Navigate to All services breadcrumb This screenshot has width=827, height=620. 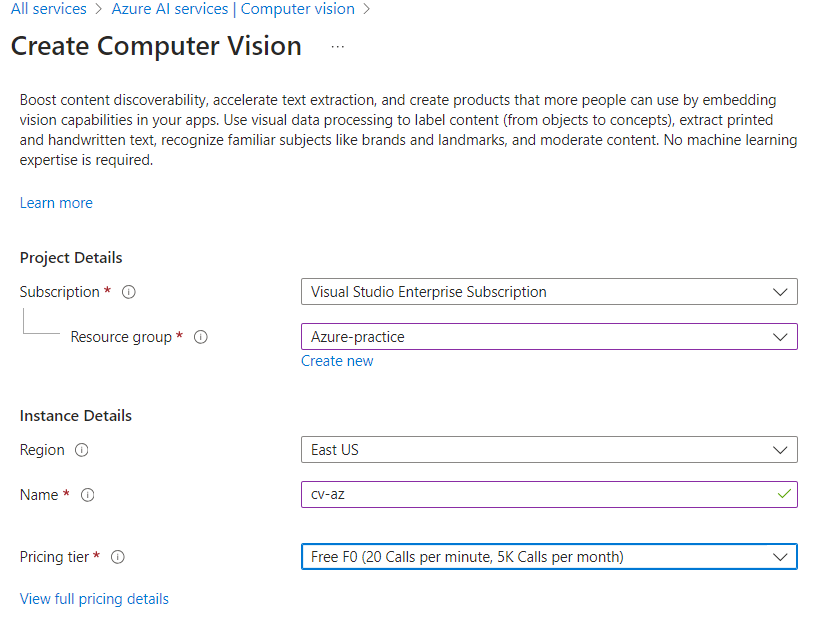tap(46, 9)
